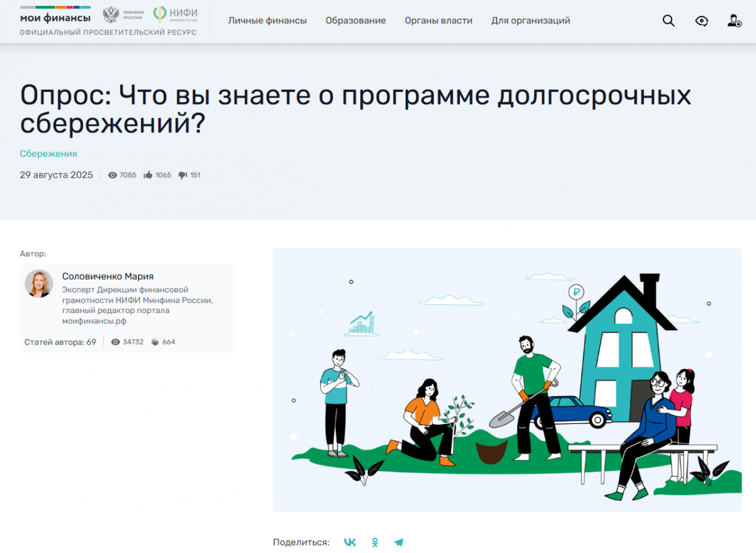Image resolution: width=756 pixels, height=553 pixels.
Task: Go to the Мои финансы home logo
Action: click(55, 18)
